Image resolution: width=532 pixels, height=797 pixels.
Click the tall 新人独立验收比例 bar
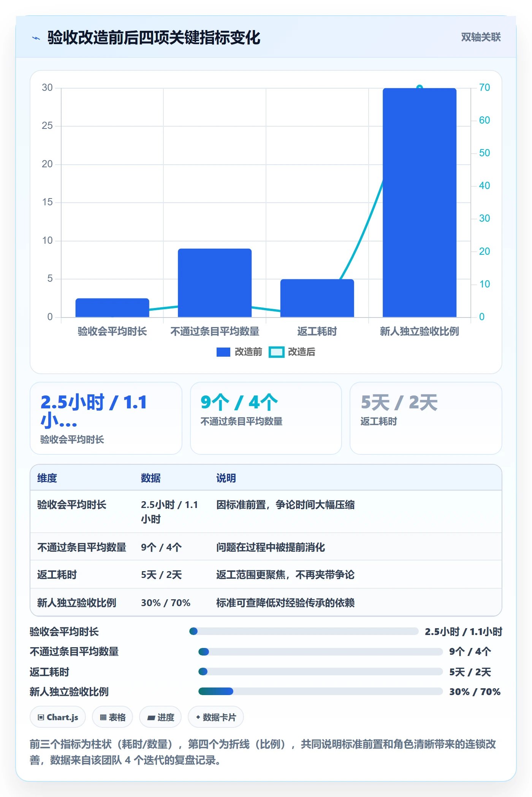click(420, 203)
